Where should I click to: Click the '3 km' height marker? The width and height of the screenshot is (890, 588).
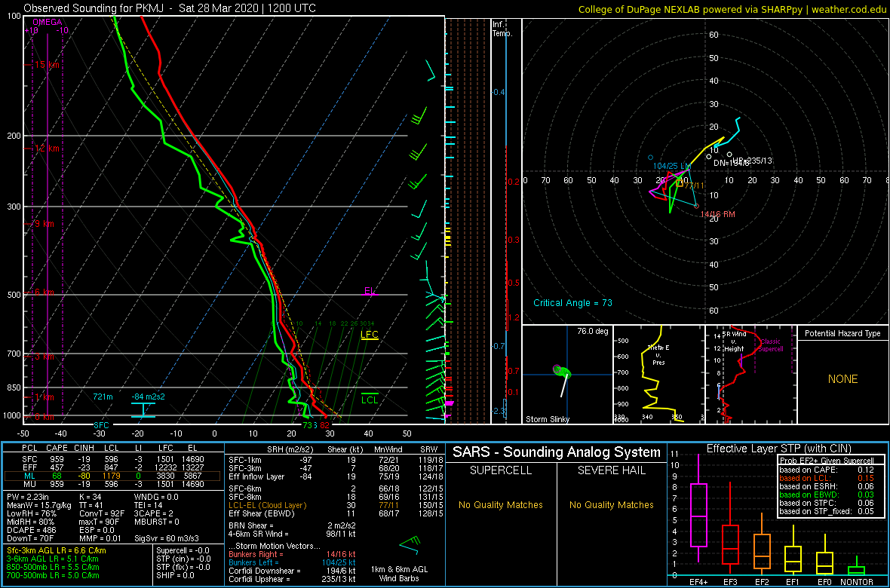pos(44,357)
